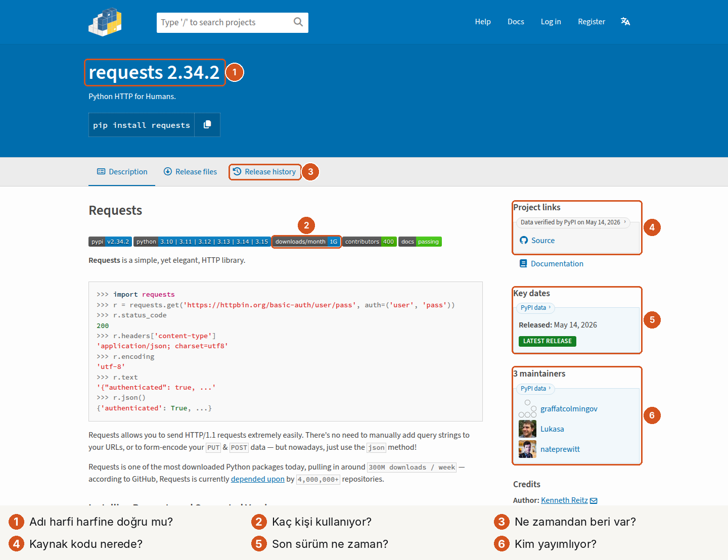Click the pypi v2.34.2 badge
This screenshot has height=560, width=728.
pyautogui.click(x=110, y=242)
